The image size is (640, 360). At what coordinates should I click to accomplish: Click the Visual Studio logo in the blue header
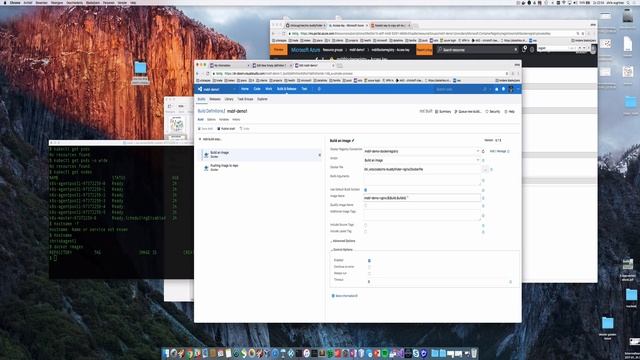pyautogui.click(x=200, y=89)
